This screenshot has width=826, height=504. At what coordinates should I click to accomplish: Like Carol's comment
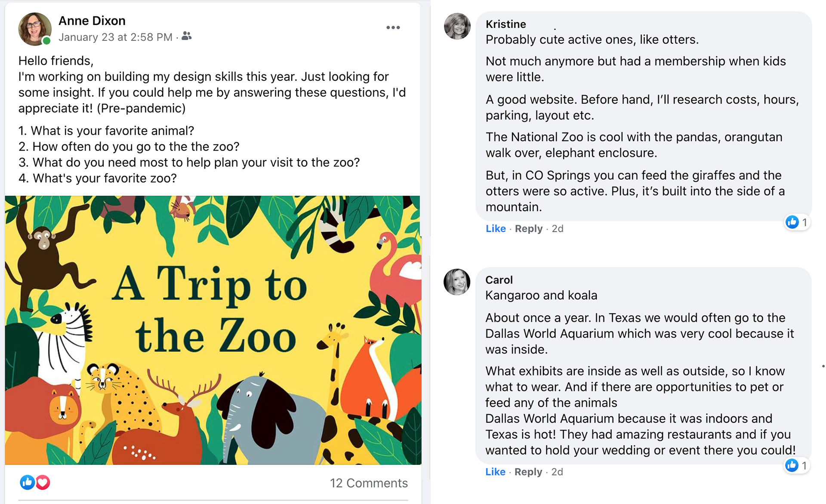click(495, 472)
